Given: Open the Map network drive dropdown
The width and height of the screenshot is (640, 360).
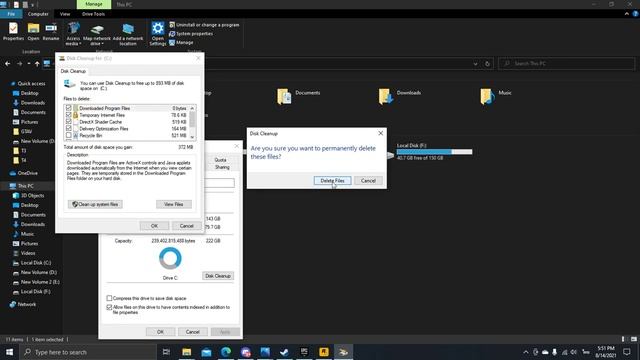Looking at the screenshot, I should coord(97,34).
